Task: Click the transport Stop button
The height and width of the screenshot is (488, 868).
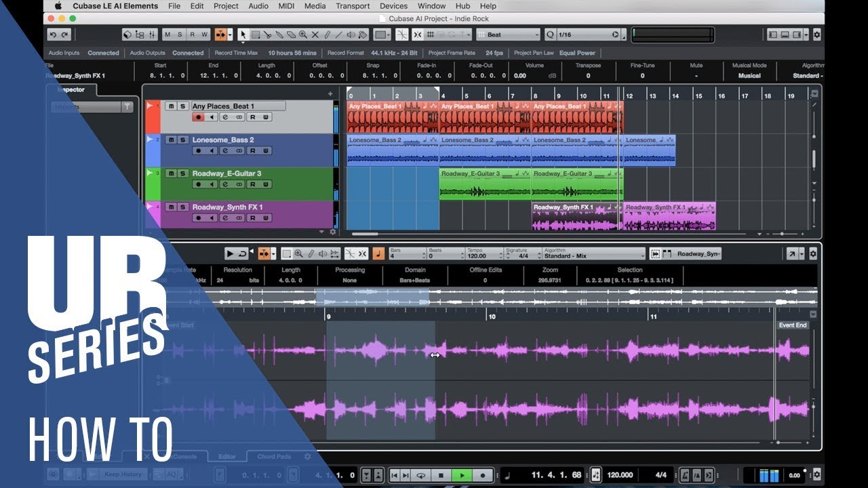Action: click(x=441, y=475)
